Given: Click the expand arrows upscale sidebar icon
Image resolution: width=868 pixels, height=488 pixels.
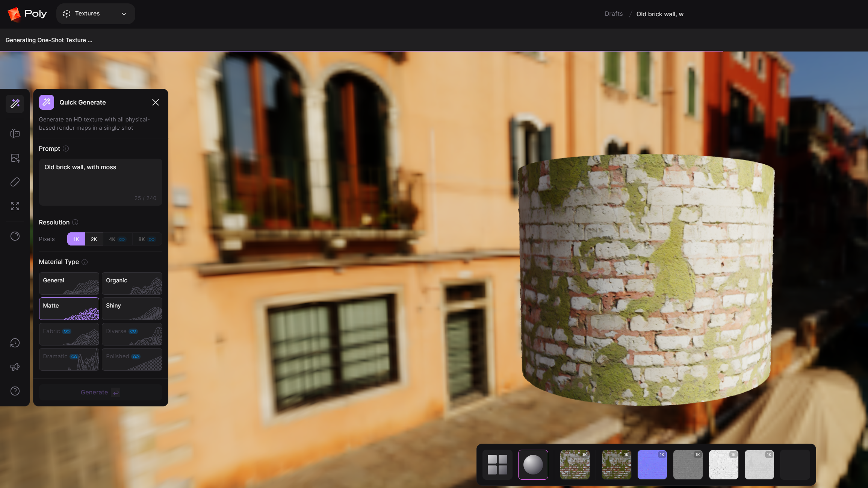Looking at the screenshot, I should 15,206.
